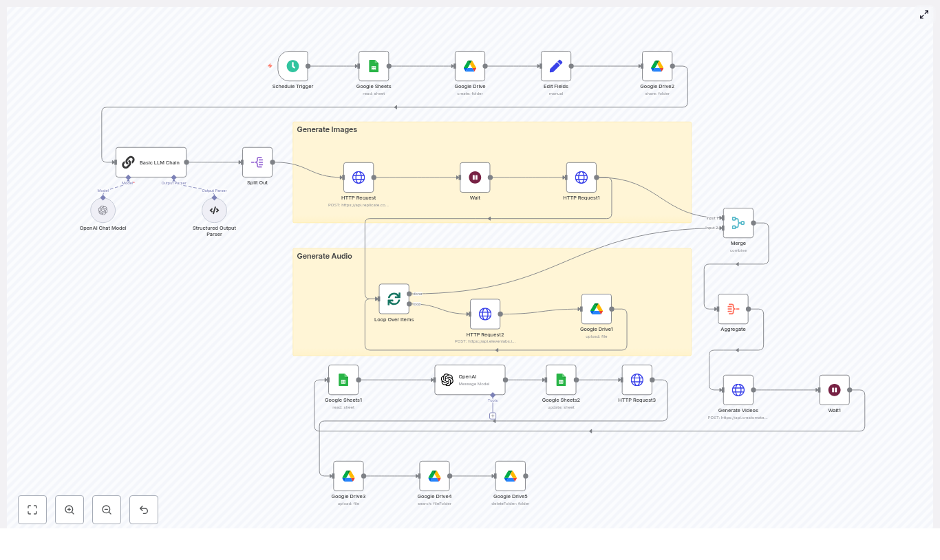Open the Loop Over Items node
Viewport: 940px width, 560px height.
(x=394, y=299)
